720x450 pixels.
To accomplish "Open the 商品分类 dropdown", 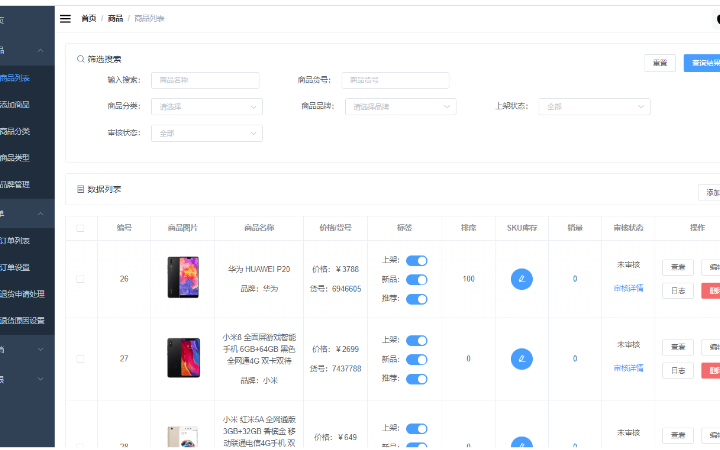I will click(207, 107).
